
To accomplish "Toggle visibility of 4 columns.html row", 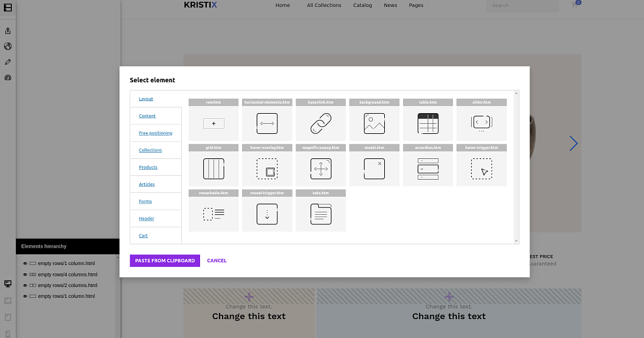I will [x=25, y=275].
